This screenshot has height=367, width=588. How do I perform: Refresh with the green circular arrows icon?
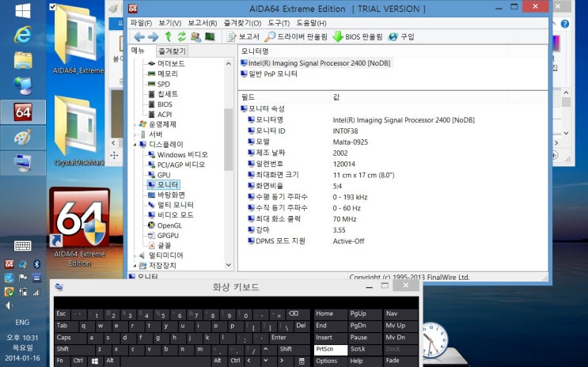pyautogui.click(x=182, y=36)
